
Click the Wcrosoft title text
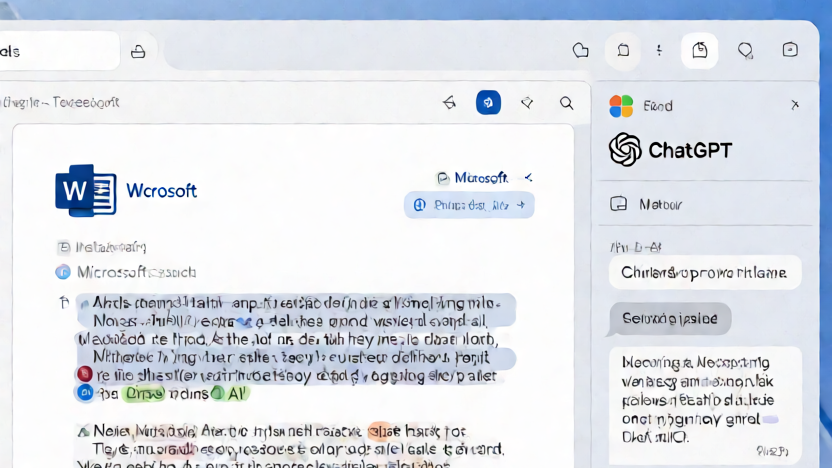[161, 190]
